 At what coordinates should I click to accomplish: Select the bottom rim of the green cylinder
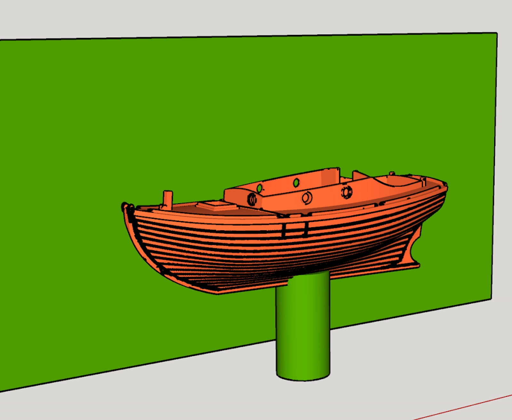click(303, 377)
